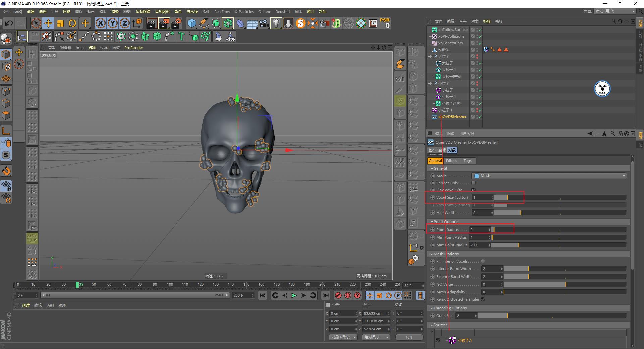The width and height of the screenshot is (644, 349).
Task: Click the PSR 0 coordinates icon
Action: pos(385,23)
